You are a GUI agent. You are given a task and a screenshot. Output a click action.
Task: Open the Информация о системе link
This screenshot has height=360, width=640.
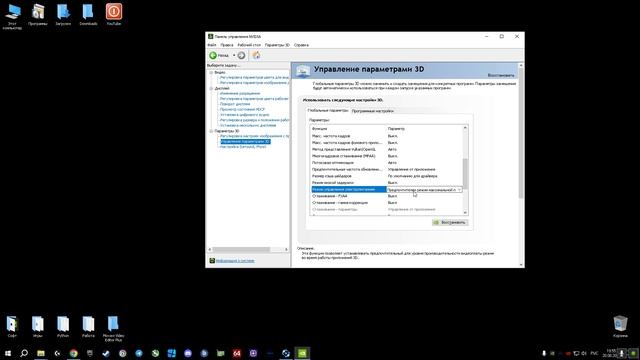(235, 261)
